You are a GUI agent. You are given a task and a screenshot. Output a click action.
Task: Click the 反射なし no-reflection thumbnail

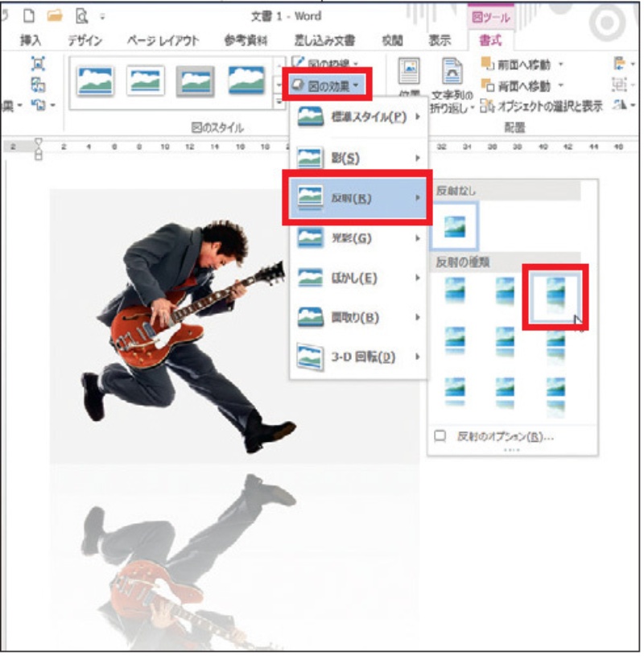[454, 225]
